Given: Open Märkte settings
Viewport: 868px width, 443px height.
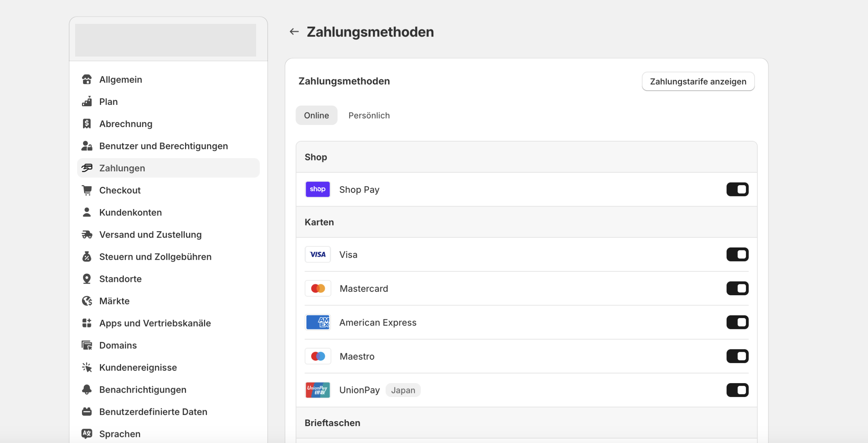Looking at the screenshot, I should [x=168, y=301].
